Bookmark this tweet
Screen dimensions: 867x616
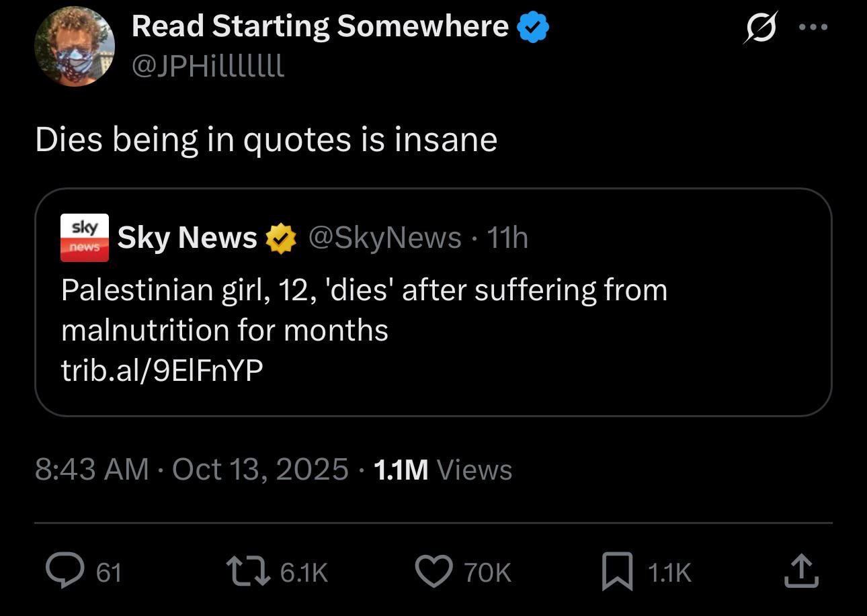(x=617, y=572)
